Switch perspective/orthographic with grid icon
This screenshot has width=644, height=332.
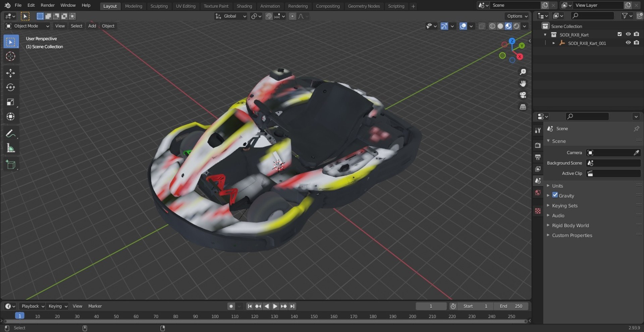[523, 107]
